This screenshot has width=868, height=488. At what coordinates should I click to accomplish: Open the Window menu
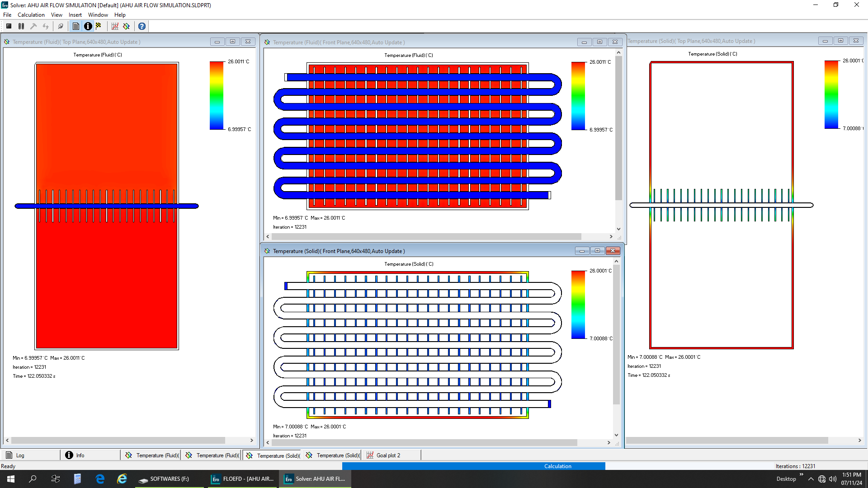(x=98, y=15)
